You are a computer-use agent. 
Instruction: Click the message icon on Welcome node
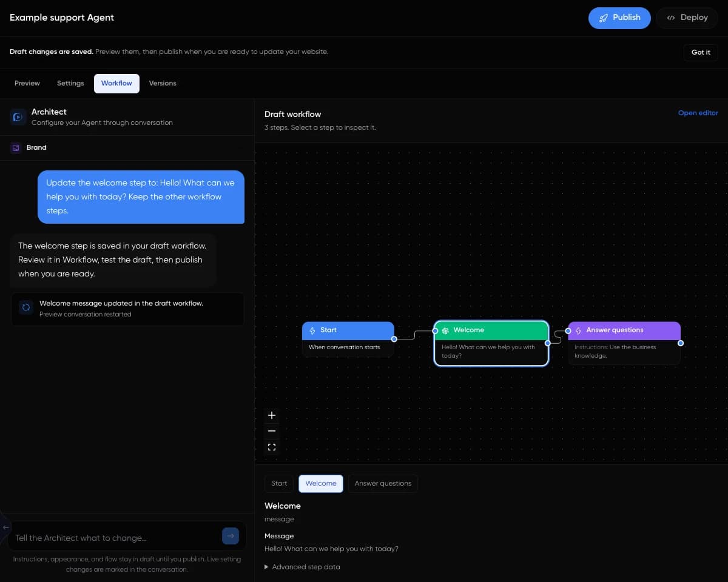pos(445,330)
